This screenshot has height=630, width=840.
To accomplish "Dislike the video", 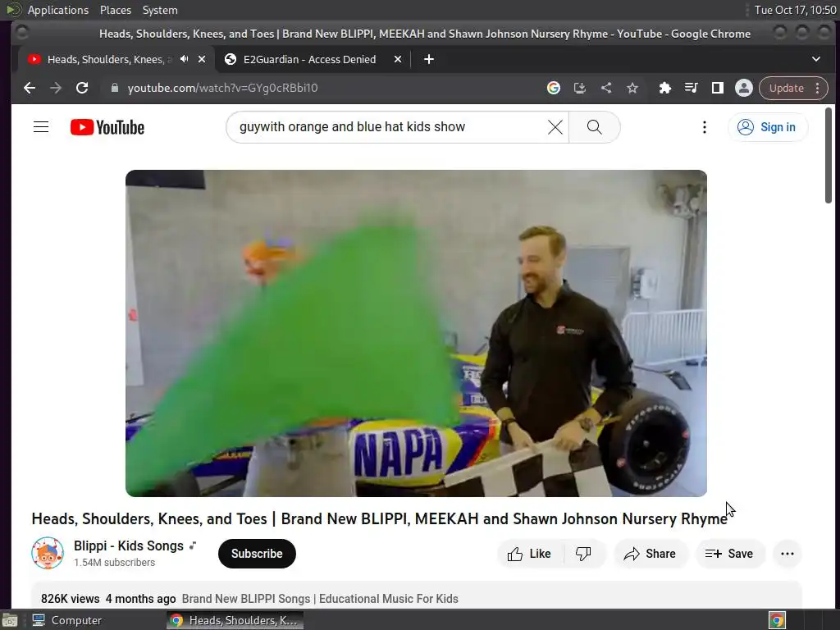I will coord(583,554).
